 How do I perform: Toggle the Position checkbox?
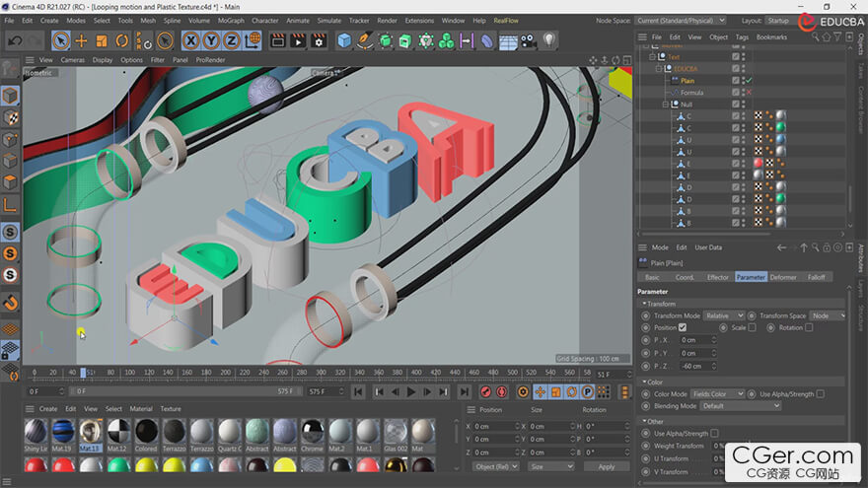[683, 327]
